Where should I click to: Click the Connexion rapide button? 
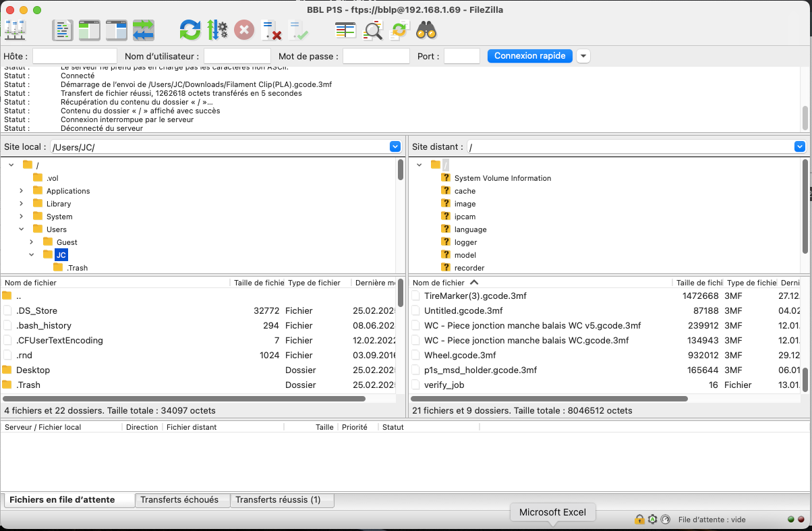(530, 56)
